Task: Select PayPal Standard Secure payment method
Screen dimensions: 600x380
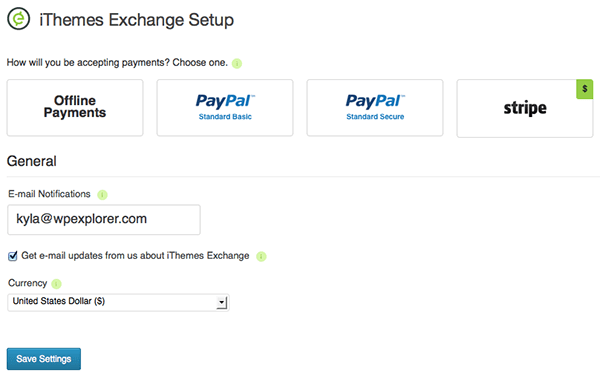Action: 375,108
